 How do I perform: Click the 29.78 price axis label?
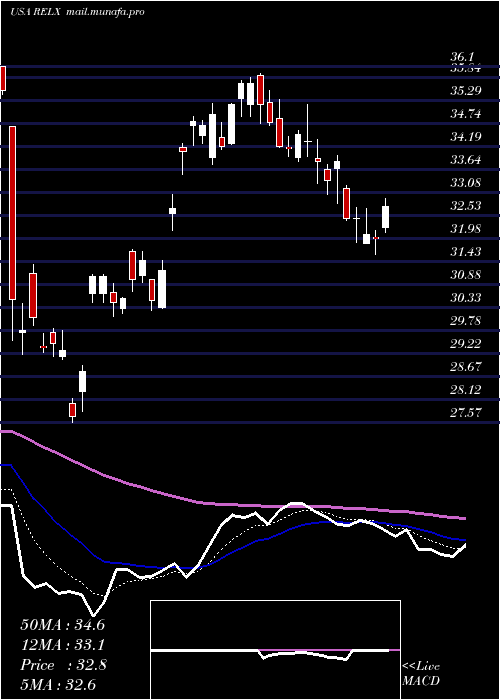pos(466,321)
